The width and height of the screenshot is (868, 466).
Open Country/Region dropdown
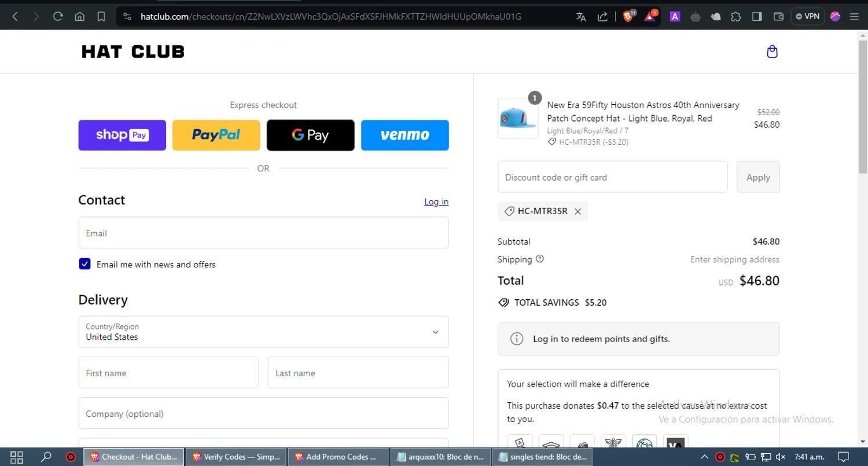pyautogui.click(x=263, y=332)
